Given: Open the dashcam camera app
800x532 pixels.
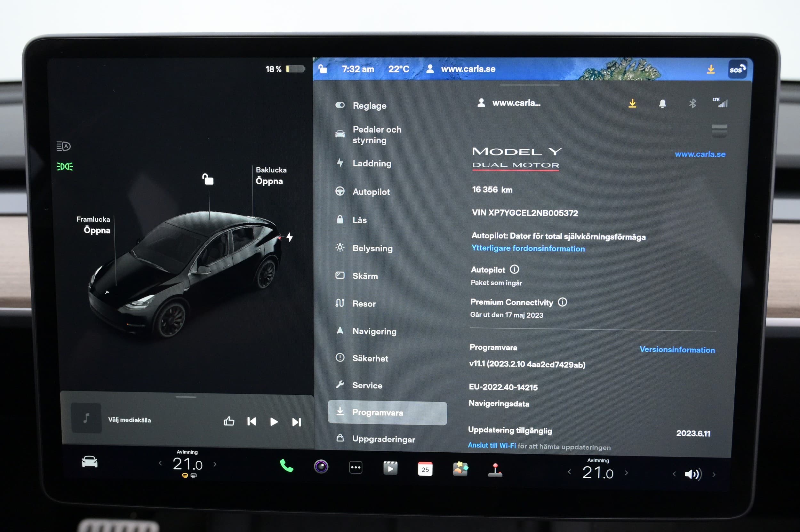Looking at the screenshot, I should 321,466.
